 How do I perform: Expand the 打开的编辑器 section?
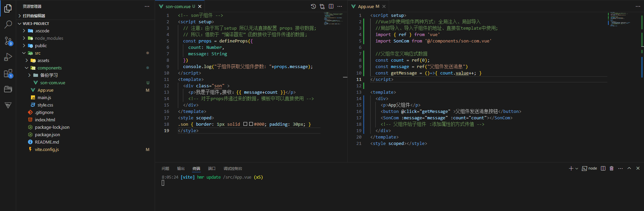pos(85,16)
